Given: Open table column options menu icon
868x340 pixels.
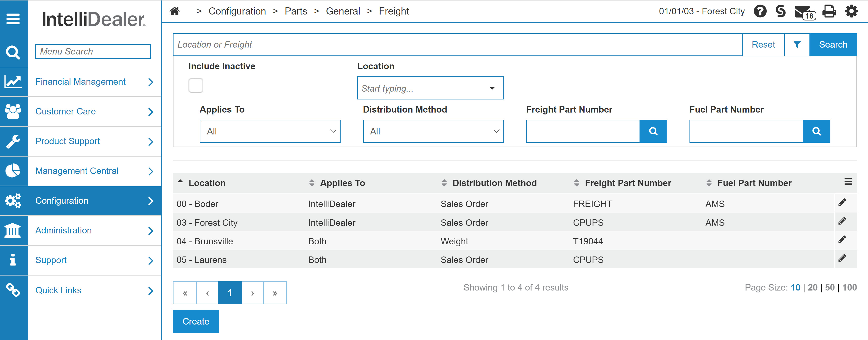Looking at the screenshot, I should (848, 182).
